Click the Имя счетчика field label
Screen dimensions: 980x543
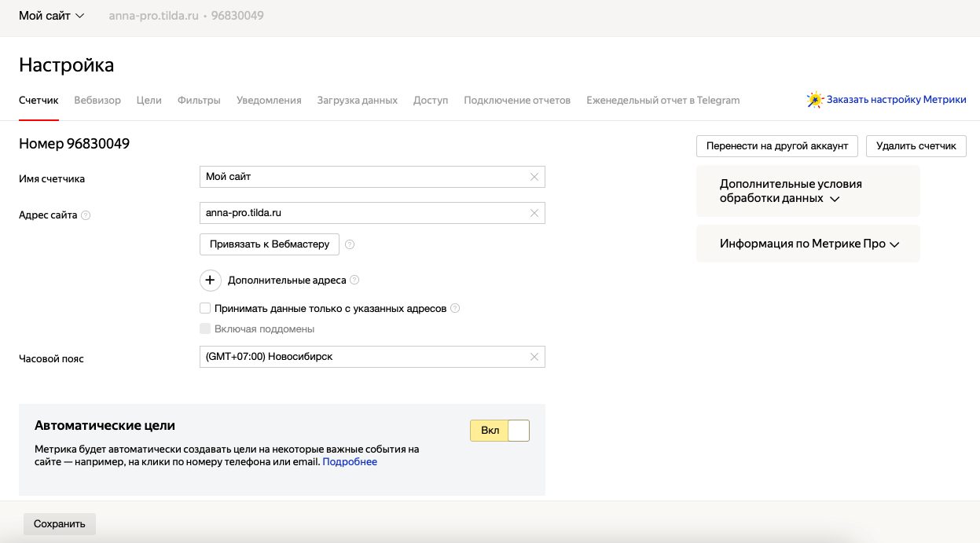click(52, 179)
